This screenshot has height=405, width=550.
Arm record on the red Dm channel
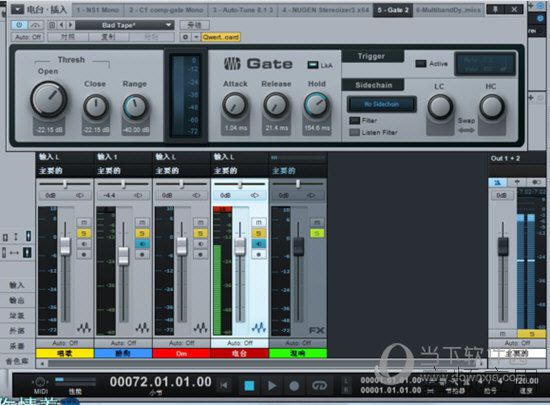click(x=200, y=255)
